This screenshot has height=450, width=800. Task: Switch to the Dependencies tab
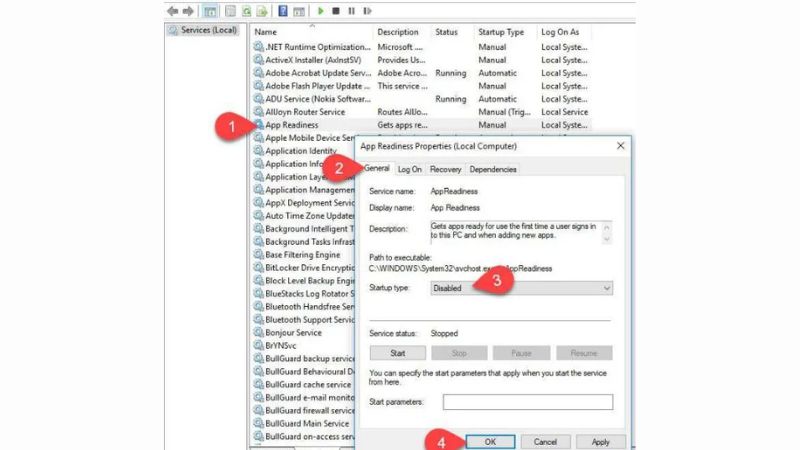pos(493,170)
